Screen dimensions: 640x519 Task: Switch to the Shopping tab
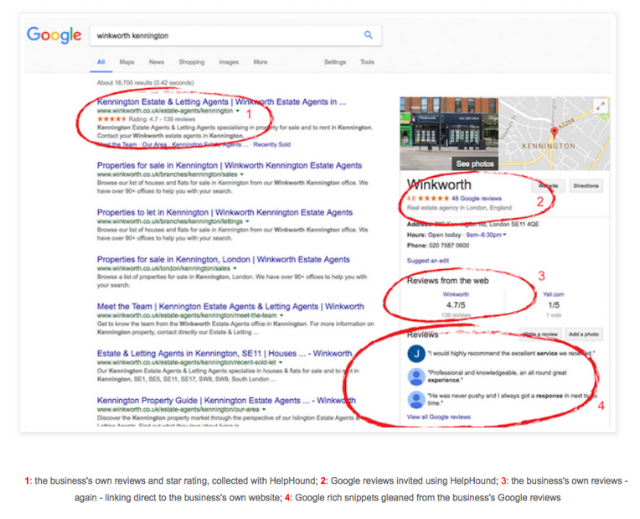pyautogui.click(x=191, y=62)
